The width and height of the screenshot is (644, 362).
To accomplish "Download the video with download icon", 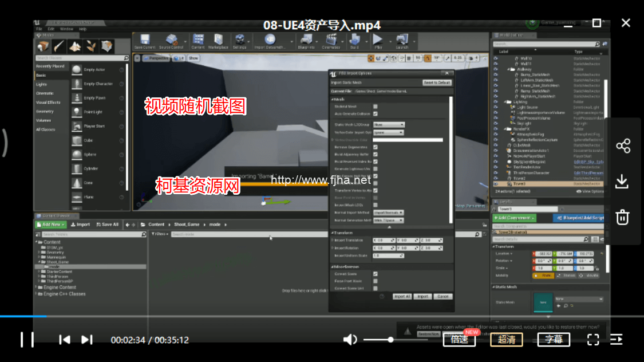I will 622,181.
